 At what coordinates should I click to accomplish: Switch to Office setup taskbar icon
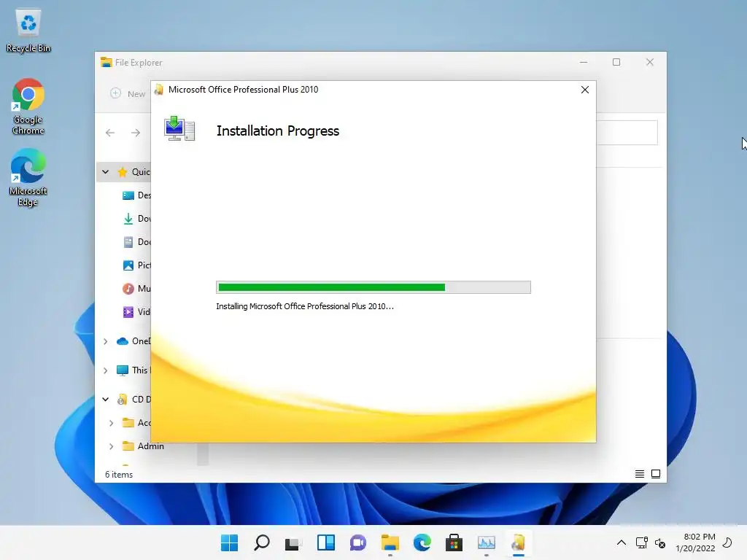point(519,542)
